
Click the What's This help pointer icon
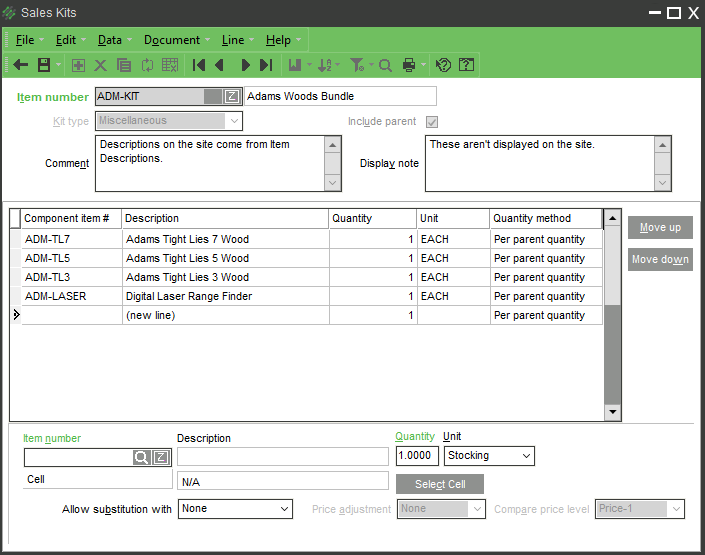pyautogui.click(x=443, y=65)
